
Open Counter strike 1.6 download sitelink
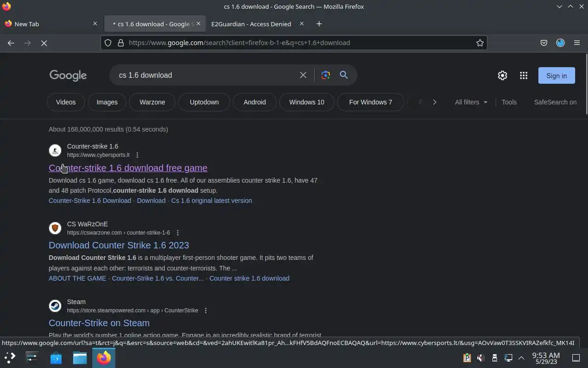pyautogui.click(x=249, y=278)
